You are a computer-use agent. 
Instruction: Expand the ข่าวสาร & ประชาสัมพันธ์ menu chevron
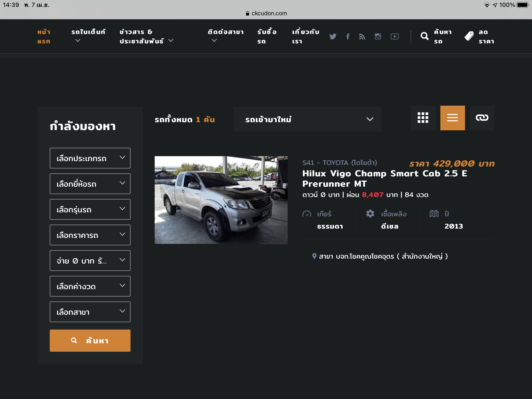(x=171, y=40)
